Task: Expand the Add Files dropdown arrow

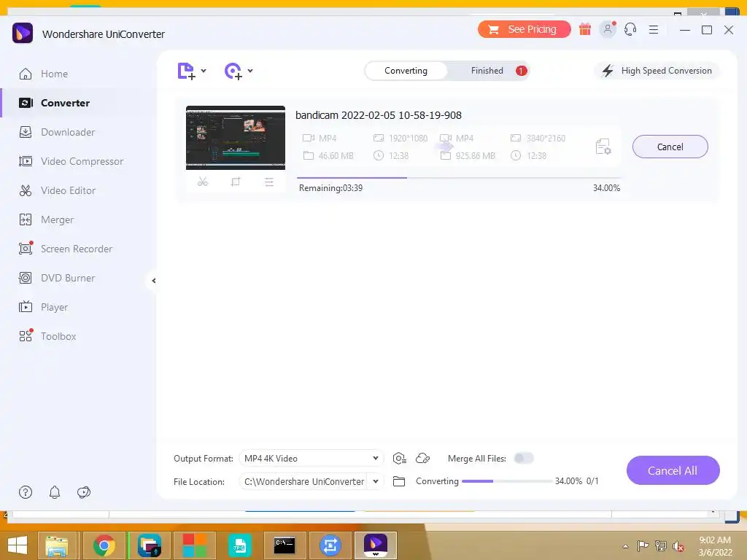Action: (x=204, y=71)
